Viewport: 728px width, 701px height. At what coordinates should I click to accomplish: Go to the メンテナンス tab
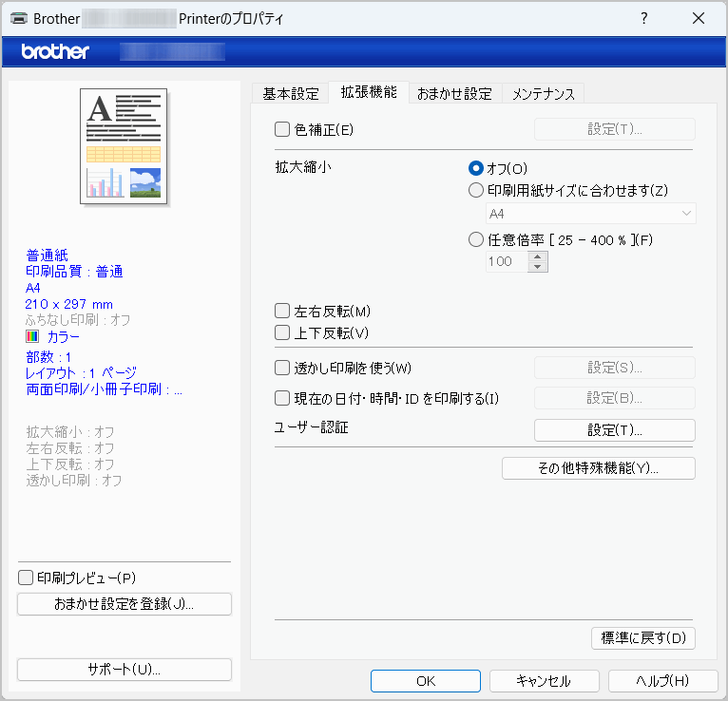click(544, 93)
